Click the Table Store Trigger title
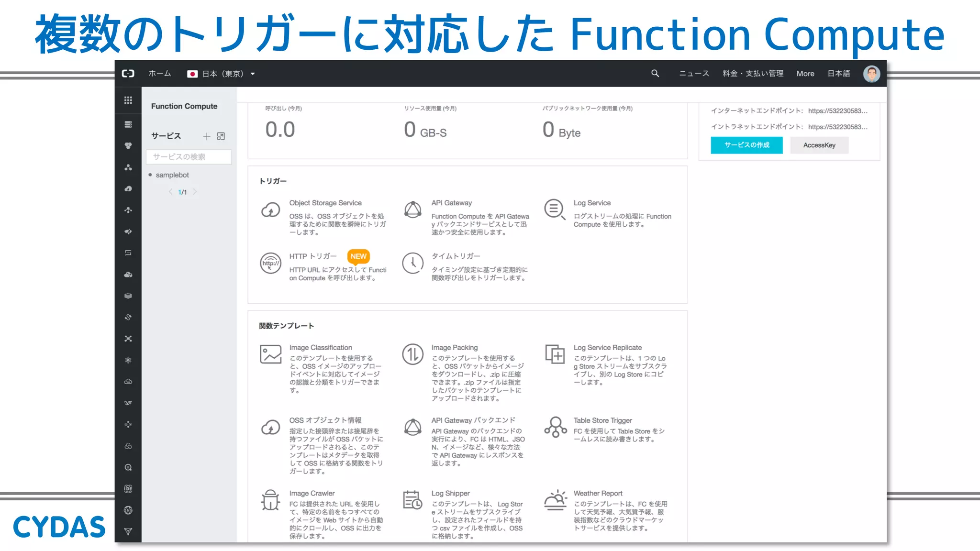The image size is (980, 551). (603, 420)
